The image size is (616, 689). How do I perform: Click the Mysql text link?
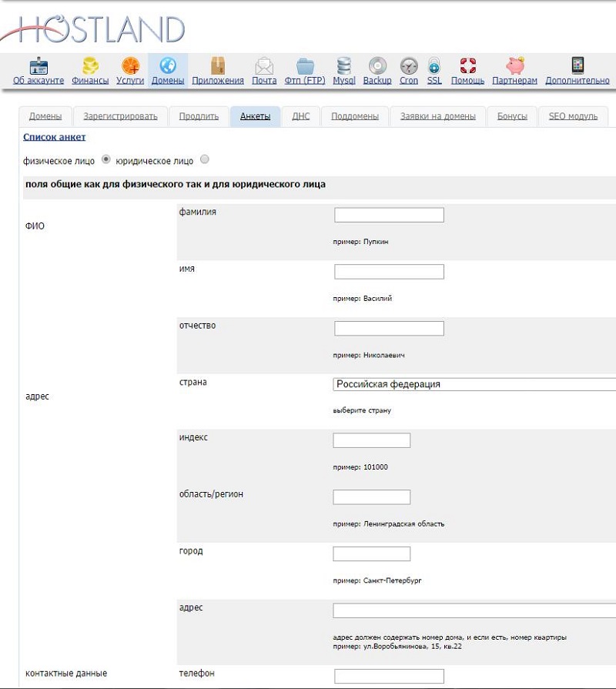click(344, 80)
